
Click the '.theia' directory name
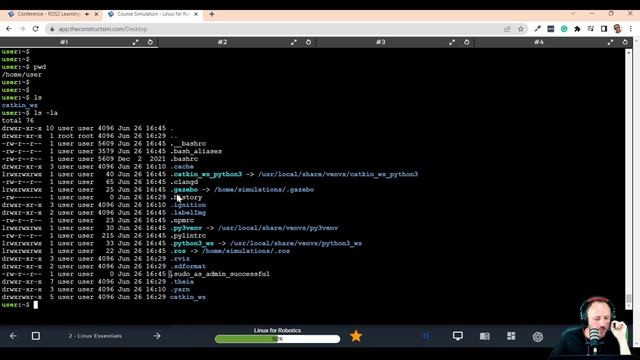coord(182,282)
